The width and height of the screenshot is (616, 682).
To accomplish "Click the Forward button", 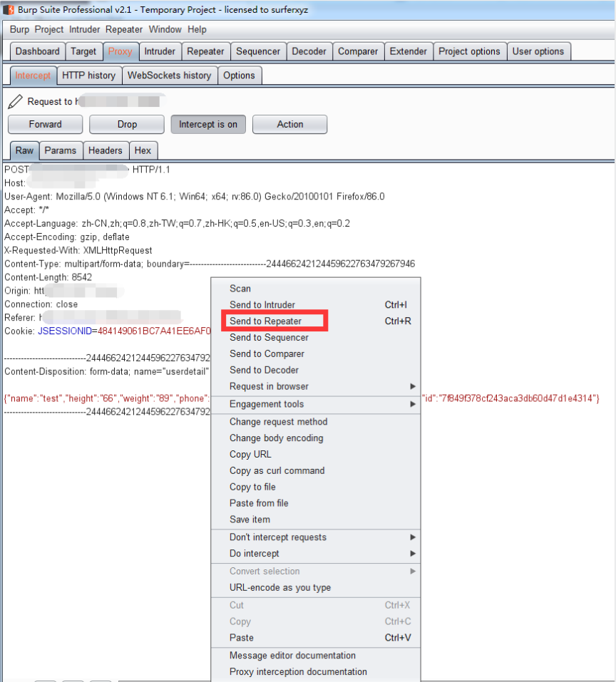I will pos(45,125).
